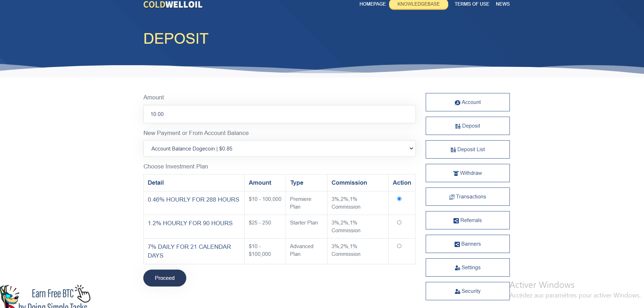
Task: Select the 7% daily Advanced Plan radio
Action: click(x=399, y=246)
